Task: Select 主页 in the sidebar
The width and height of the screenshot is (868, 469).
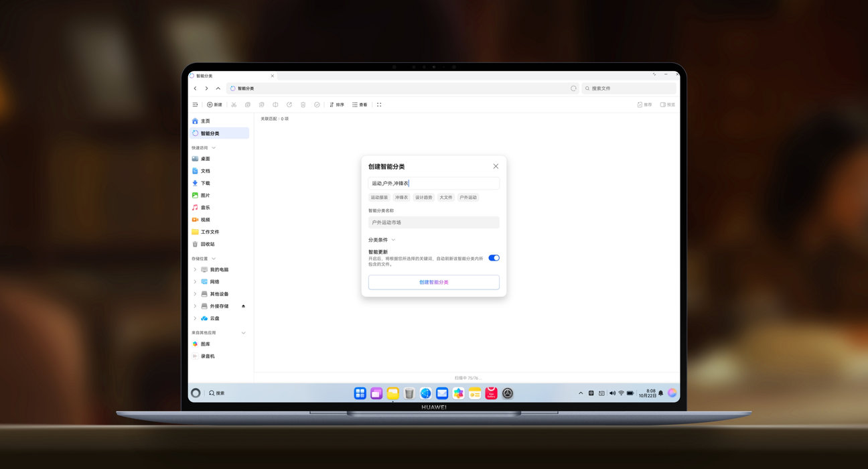Action: pyautogui.click(x=205, y=121)
